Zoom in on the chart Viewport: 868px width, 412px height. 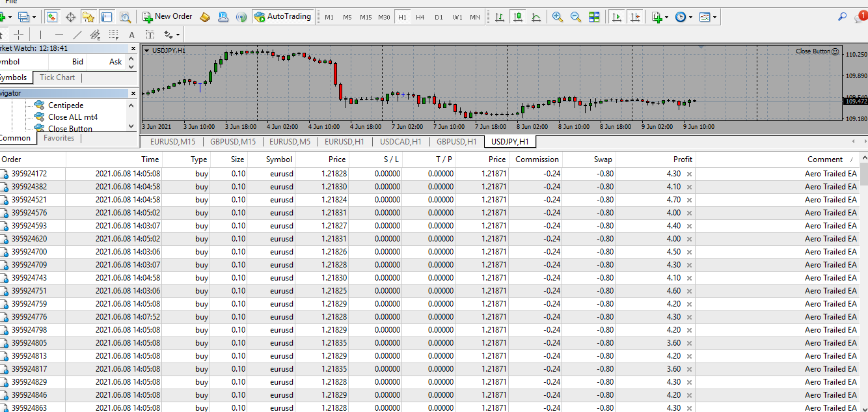point(558,17)
